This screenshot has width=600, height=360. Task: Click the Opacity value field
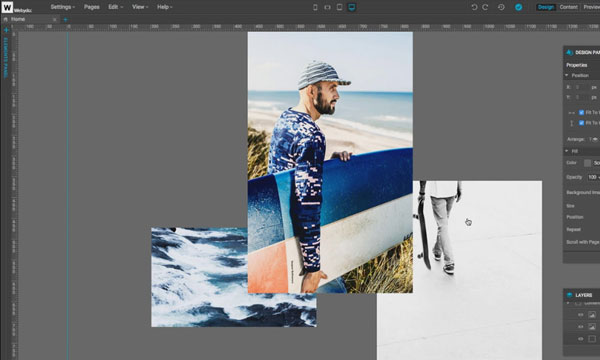pyautogui.click(x=593, y=177)
